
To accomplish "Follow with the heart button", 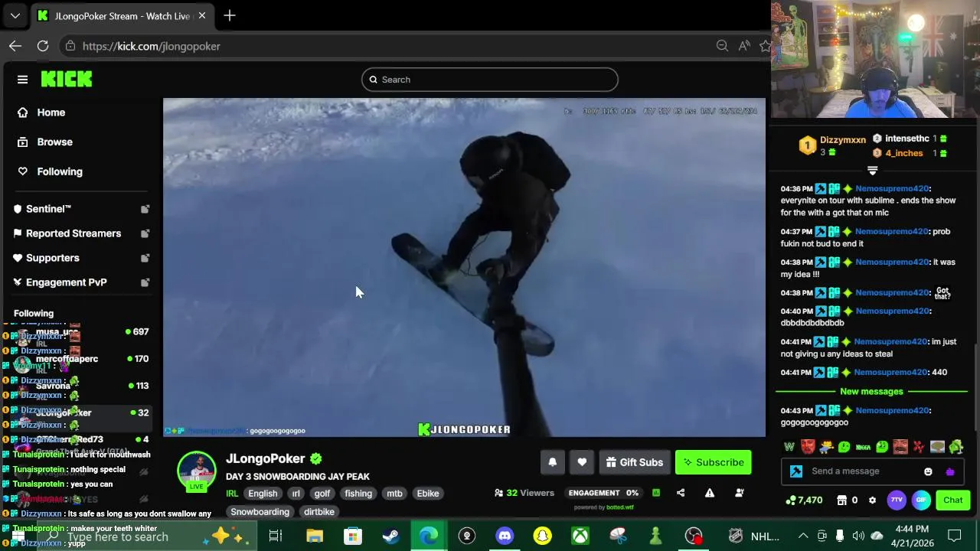I will point(582,462).
